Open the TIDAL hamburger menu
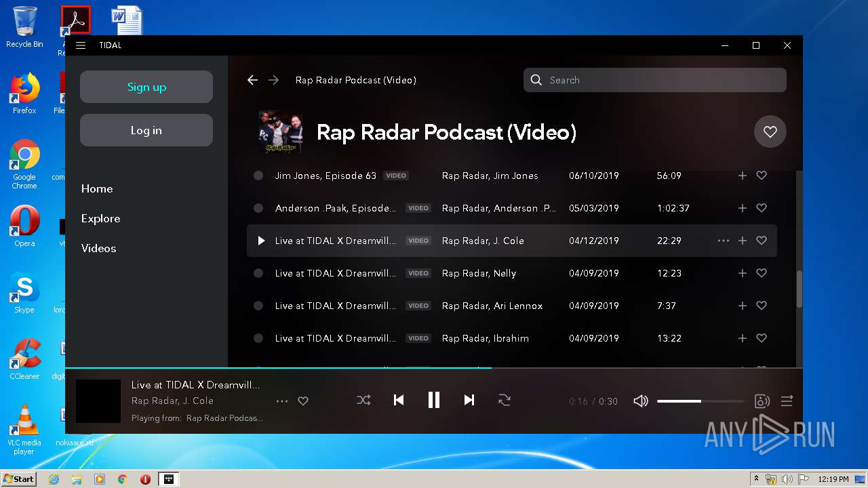Viewport: 868px width, 488px height. [x=81, y=45]
